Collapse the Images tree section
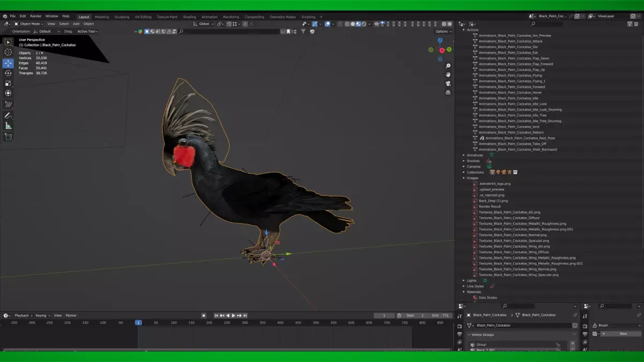This screenshot has height=362, width=644. coord(464,178)
